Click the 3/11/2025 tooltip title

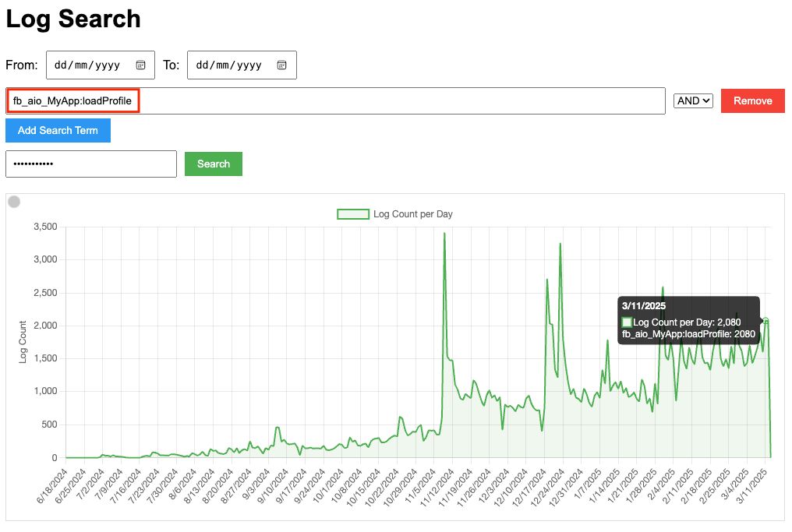click(x=644, y=306)
